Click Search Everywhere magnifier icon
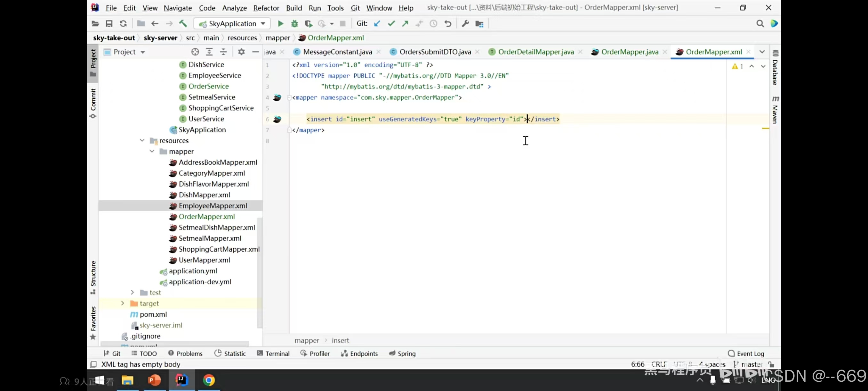 coord(760,24)
